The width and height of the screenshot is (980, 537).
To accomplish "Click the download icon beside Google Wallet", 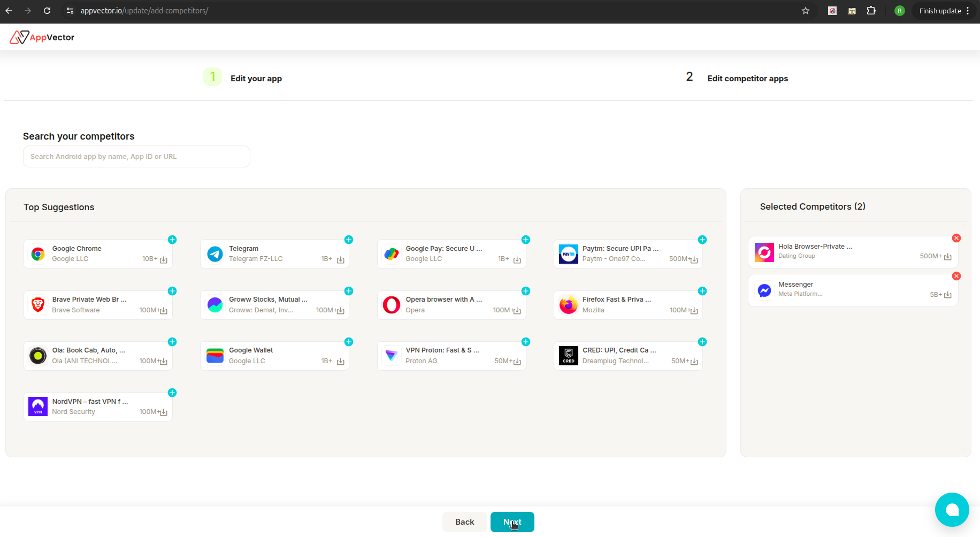I will pyautogui.click(x=341, y=362).
